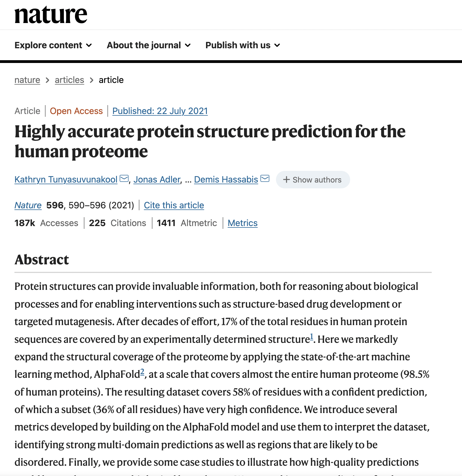Open Kathryn Tunyasuvunakool's author link

(66, 179)
